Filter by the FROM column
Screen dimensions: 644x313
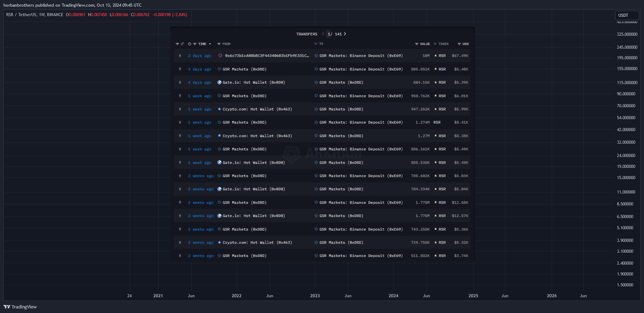219,44
